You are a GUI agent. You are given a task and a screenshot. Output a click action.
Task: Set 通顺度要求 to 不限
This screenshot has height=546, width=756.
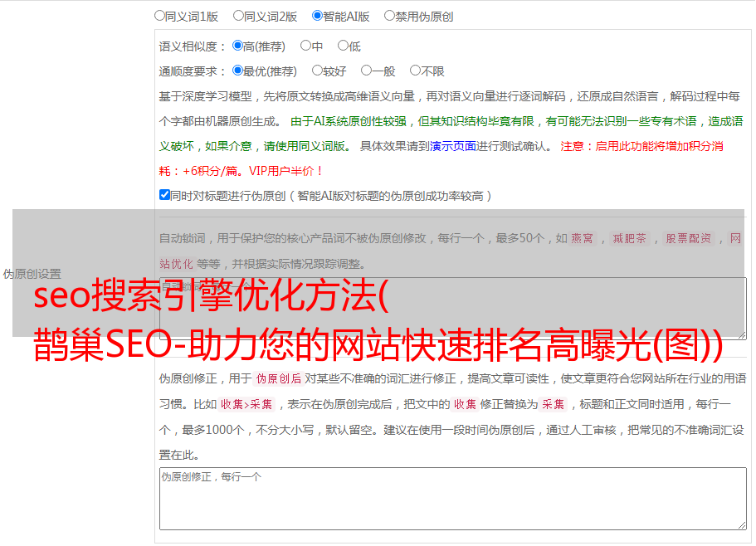coord(415,71)
